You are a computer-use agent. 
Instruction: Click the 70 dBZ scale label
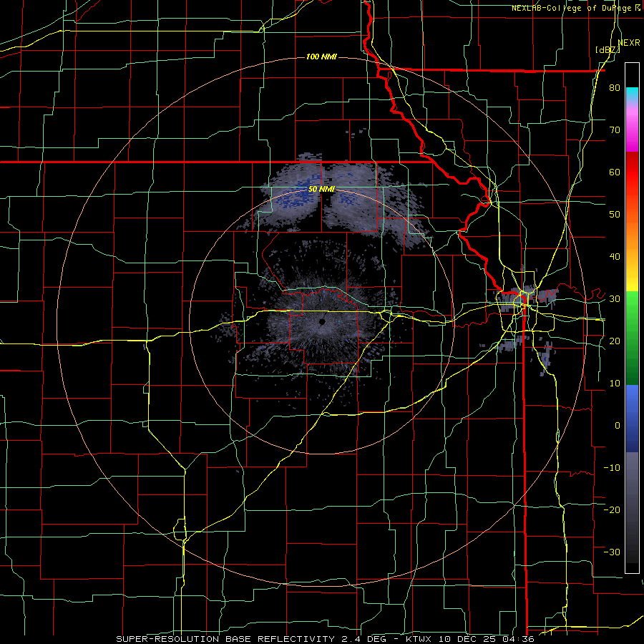coord(615,130)
